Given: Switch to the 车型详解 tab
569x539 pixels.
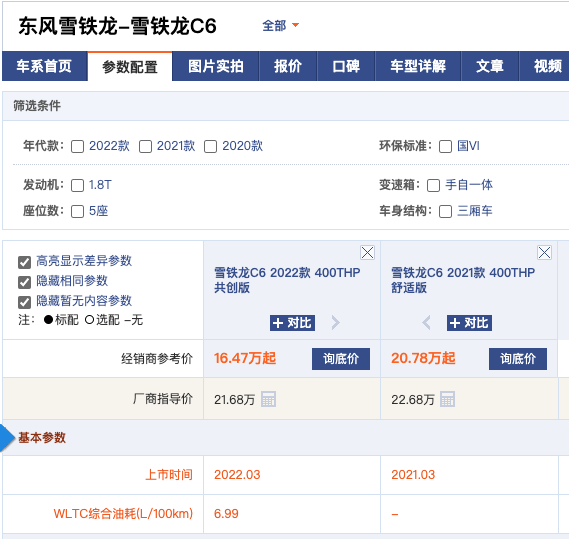Looking at the screenshot, I should 418,66.
